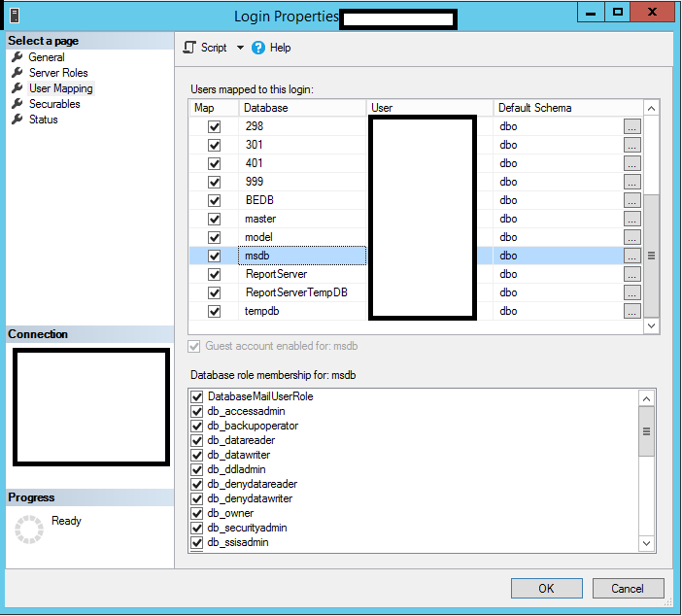Open the Script dropdown arrow
This screenshot has height=616, width=682.
240,48
